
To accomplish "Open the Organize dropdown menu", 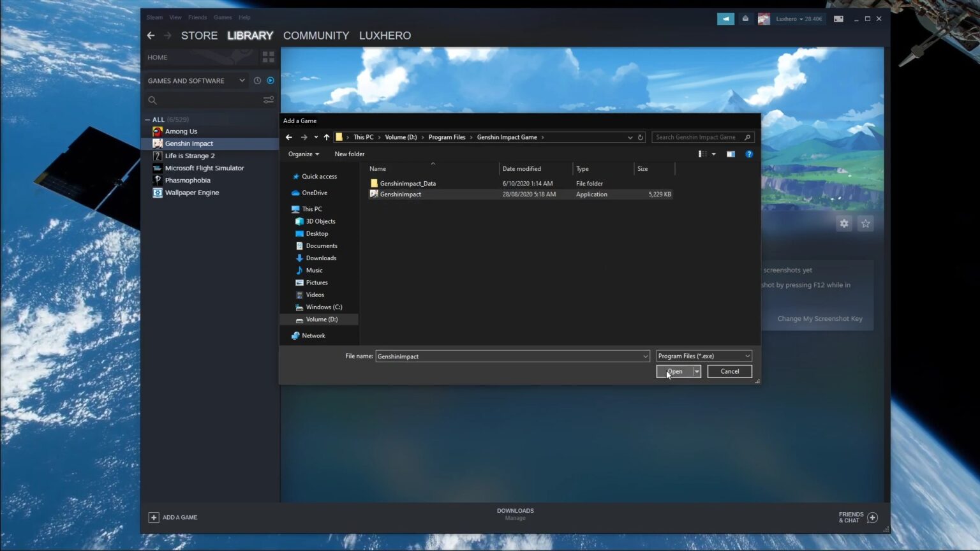I will click(x=304, y=154).
